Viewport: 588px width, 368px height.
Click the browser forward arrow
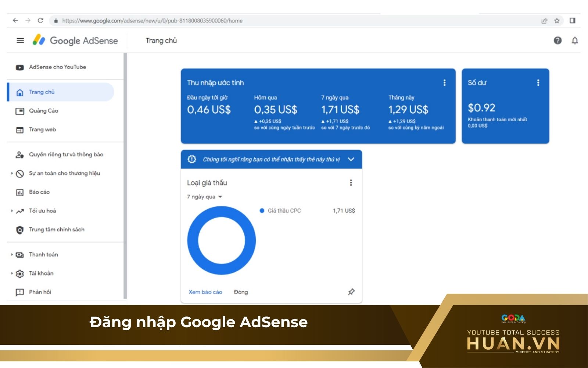click(28, 21)
